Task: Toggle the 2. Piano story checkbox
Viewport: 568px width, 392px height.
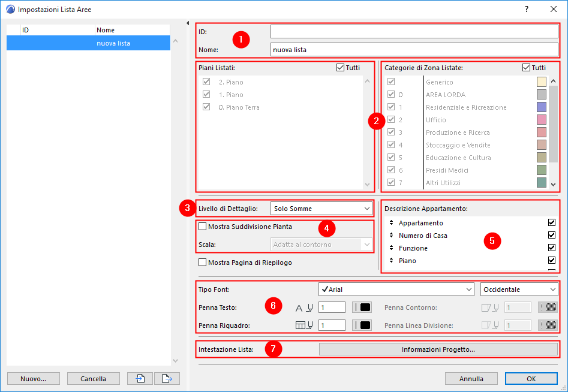Action: pos(206,82)
